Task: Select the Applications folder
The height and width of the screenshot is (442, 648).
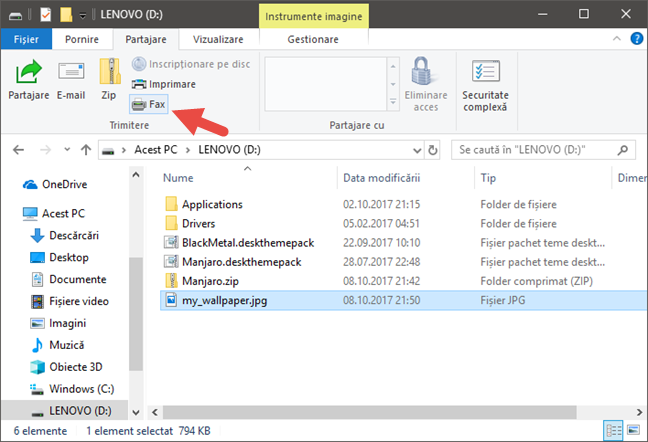Action: 212,204
